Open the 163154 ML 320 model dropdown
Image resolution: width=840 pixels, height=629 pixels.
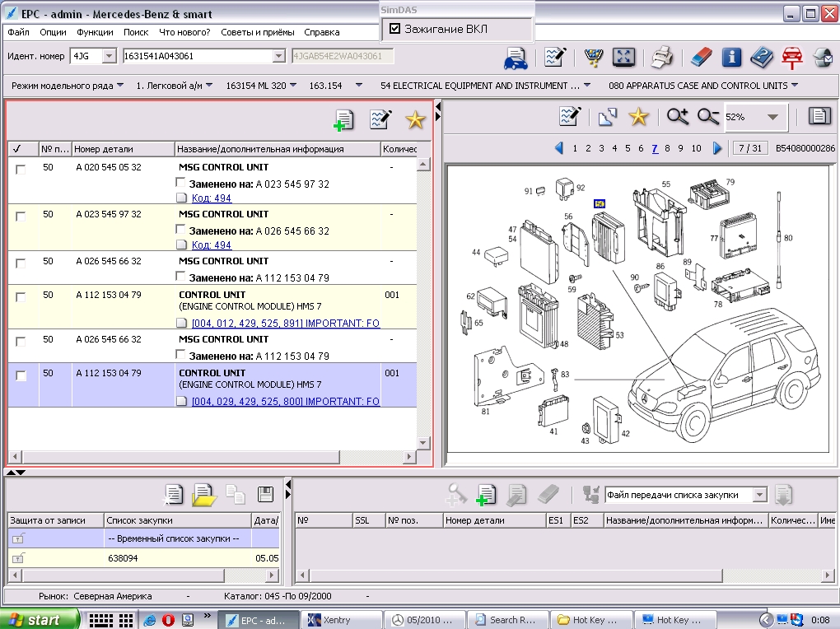pos(261,85)
